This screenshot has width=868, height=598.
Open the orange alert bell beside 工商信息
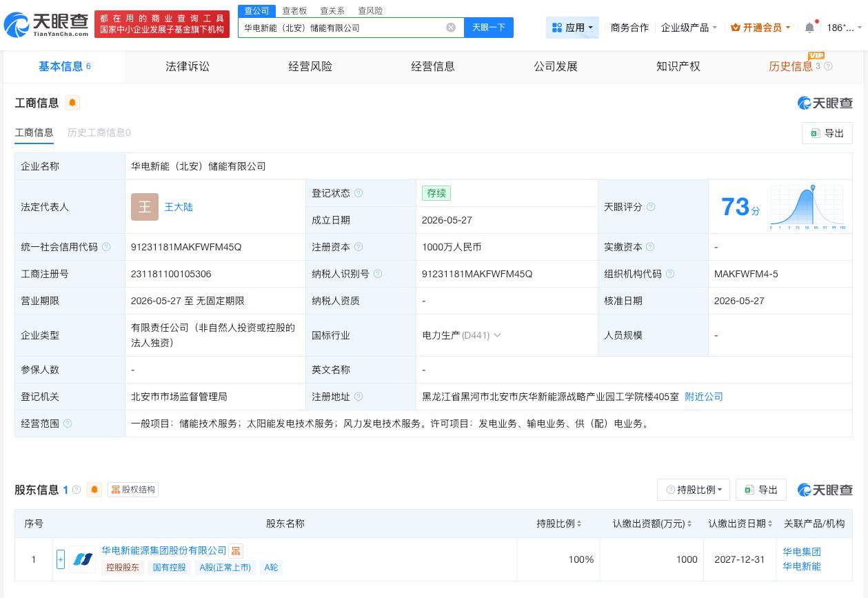pos(72,103)
